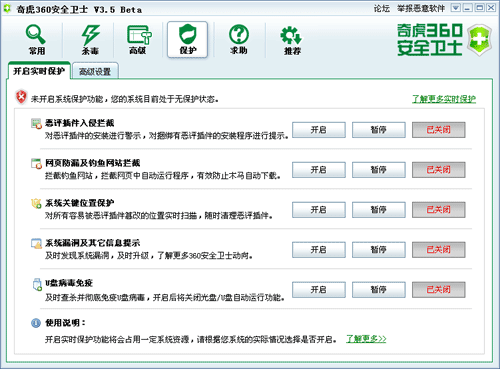The height and width of the screenshot is (369, 500).
Task: Enable 恶评插件入侵拦截 with 开启 button
Action: tap(319, 130)
